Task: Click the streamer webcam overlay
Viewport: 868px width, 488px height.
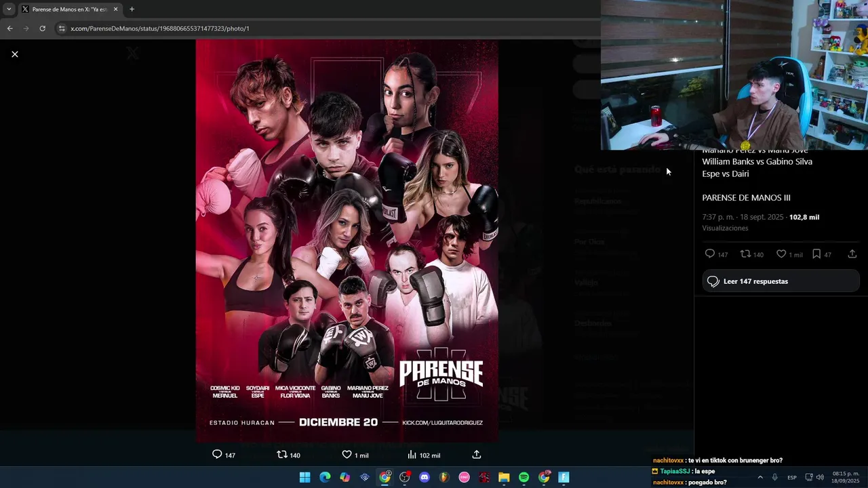Action: tap(734, 75)
